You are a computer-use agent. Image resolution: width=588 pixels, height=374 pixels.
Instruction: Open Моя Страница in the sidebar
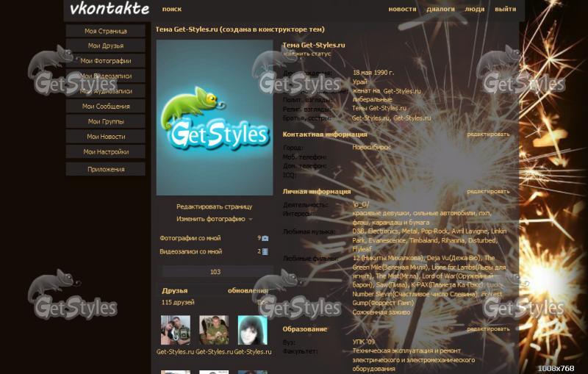tap(105, 31)
